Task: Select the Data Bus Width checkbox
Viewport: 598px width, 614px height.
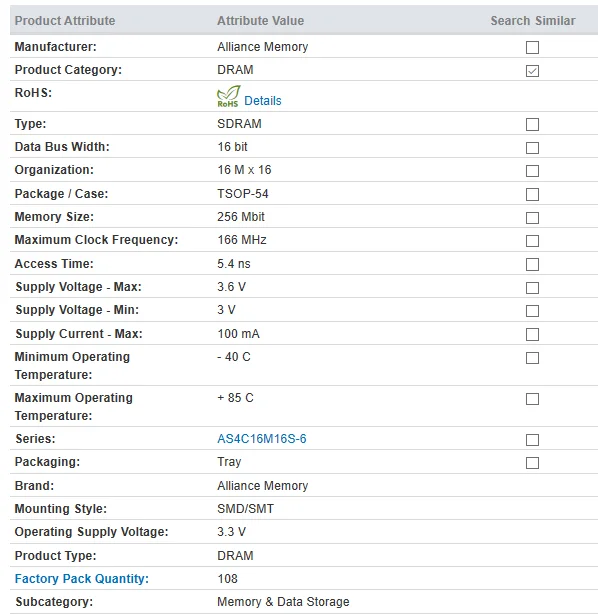Action: coord(532,148)
